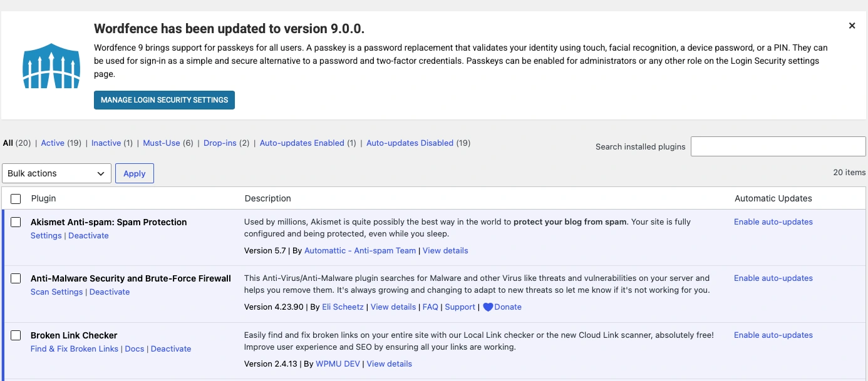The width and height of the screenshot is (868, 381).
Task: Open the Automattic - Anti-spam Team author link
Action: point(360,250)
